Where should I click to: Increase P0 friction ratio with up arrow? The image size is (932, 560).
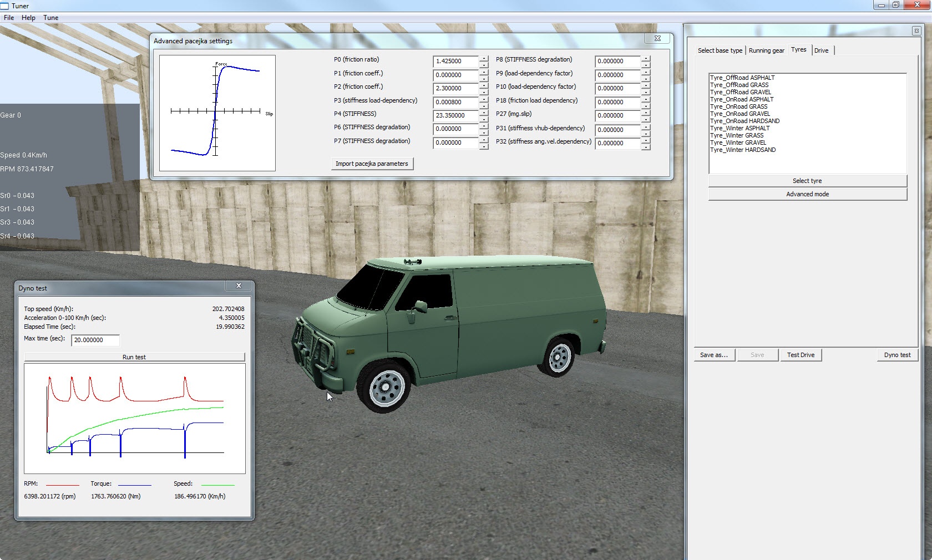click(x=484, y=58)
